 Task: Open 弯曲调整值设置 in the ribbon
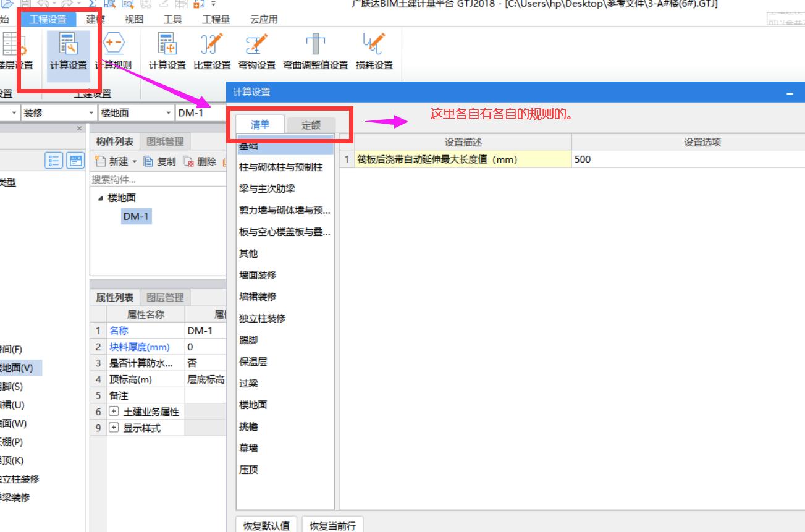pos(316,52)
